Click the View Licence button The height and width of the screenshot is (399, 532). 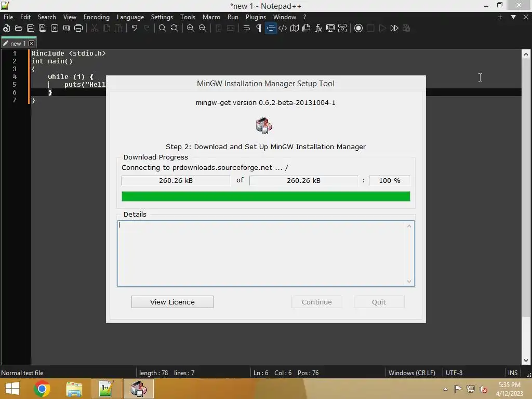point(172,302)
